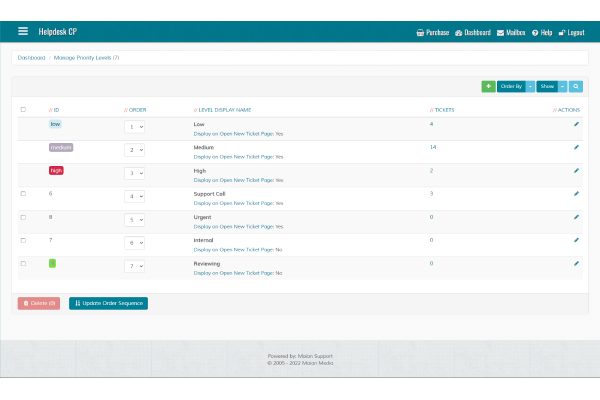Click the Order By button
The height and width of the screenshot is (400, 600).
tap(511, 86)
